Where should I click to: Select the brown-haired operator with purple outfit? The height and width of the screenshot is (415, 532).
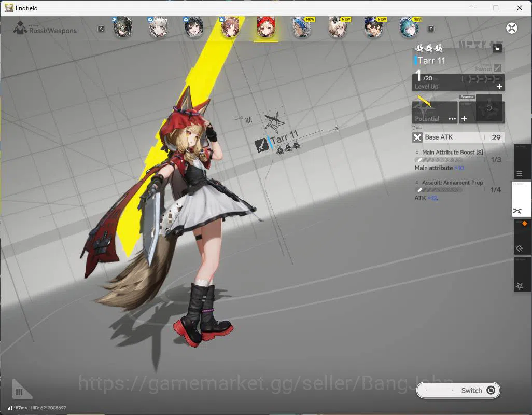(x=230, y=27)
